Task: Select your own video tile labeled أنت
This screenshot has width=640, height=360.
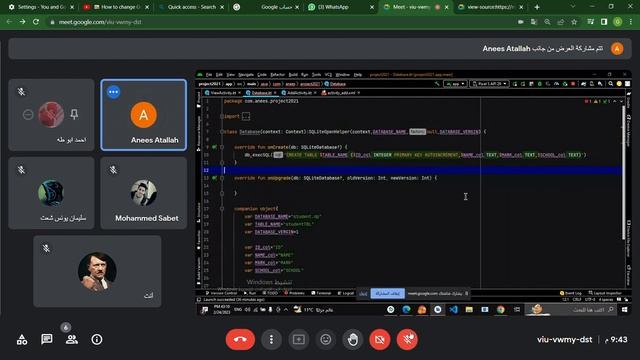Action: point(97,271)
